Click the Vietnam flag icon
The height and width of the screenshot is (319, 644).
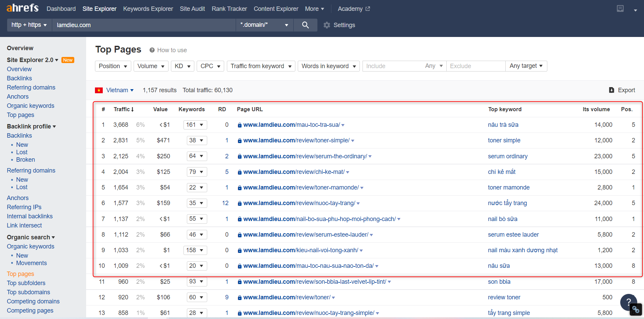click(99, 90)
